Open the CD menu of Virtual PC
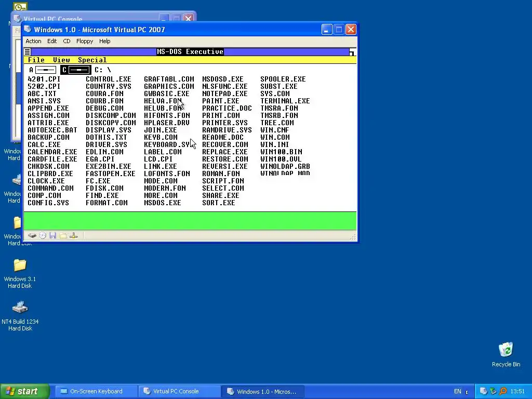 (x=66, y=41)
